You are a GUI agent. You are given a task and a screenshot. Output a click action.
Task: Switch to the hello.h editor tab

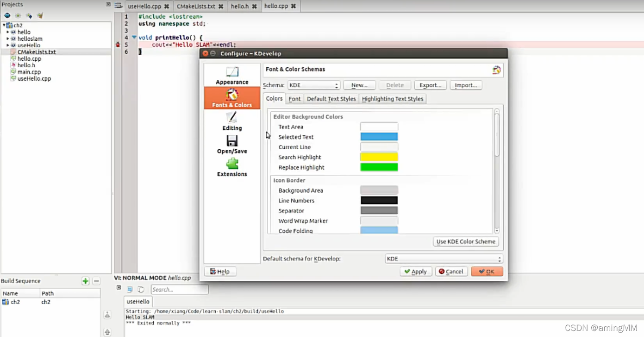pyautogui.click(x=244, y=6)
